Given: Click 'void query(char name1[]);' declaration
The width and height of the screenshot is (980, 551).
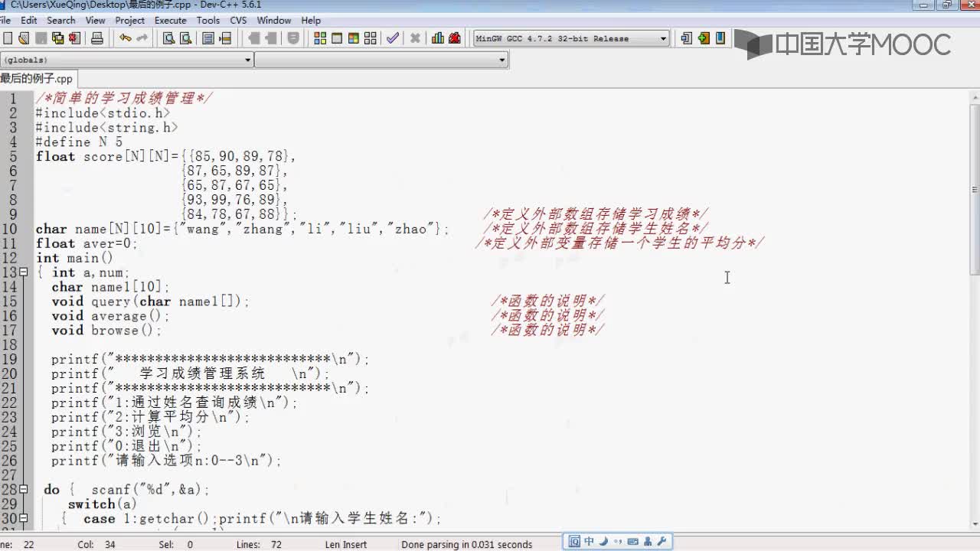Looking at the screenshot, I should (x=151, y=302).
